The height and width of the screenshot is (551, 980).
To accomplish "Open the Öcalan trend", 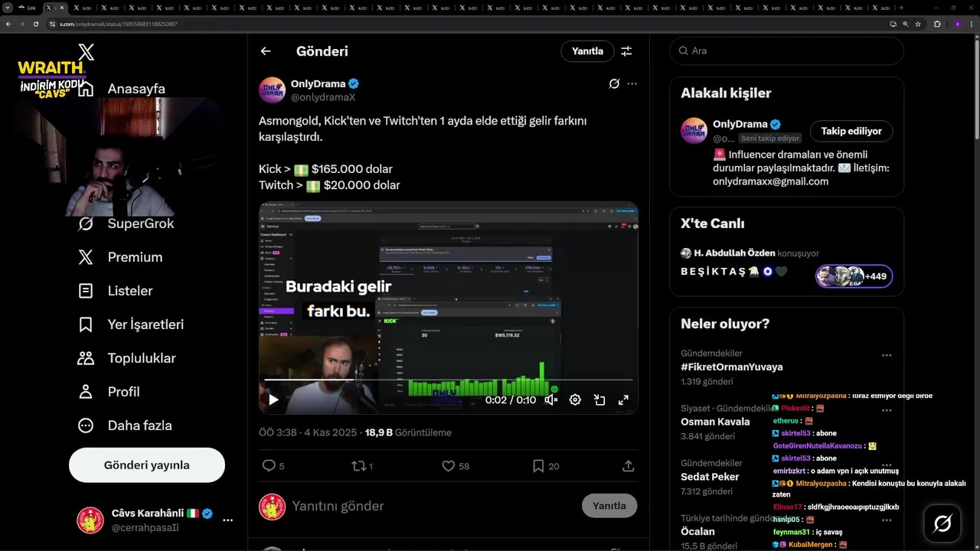I will click(697, 532).
